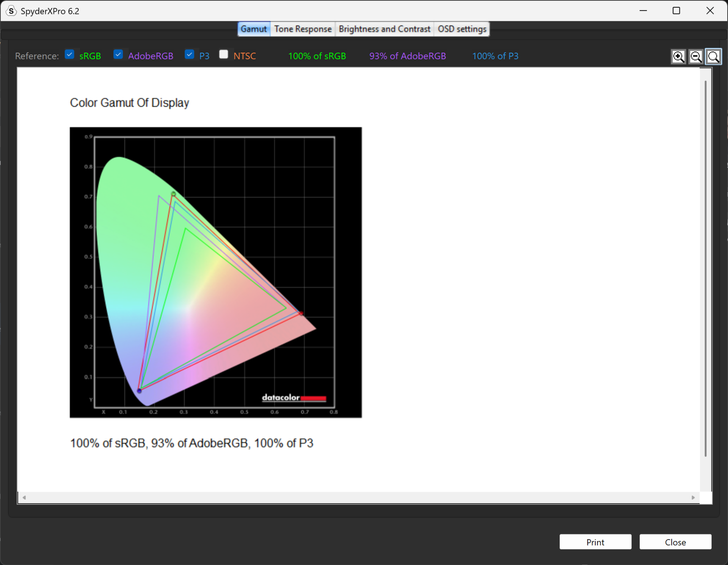The image size is (728, 565).
Task: Print the gamut report
Action: click(595, 542)
